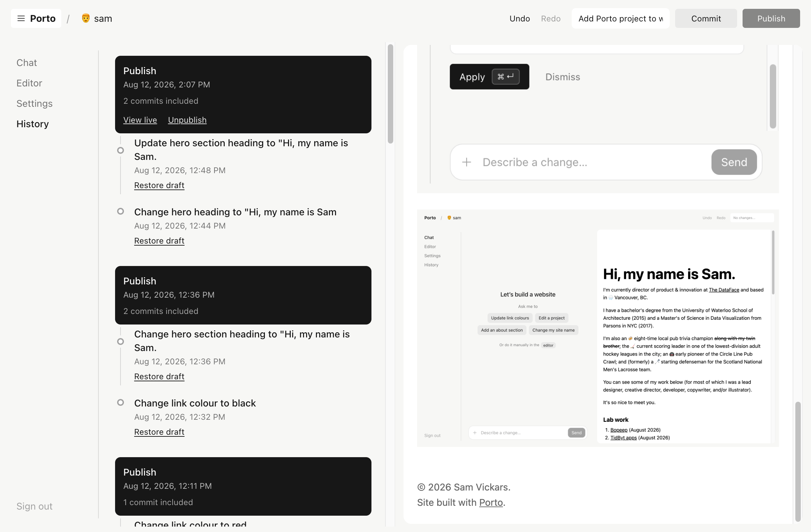Image resolution: width=811 pixels, height=532 pixels.
Task: Click the timeline dot for 12:36 PM commit
Action: click(120, 342)
